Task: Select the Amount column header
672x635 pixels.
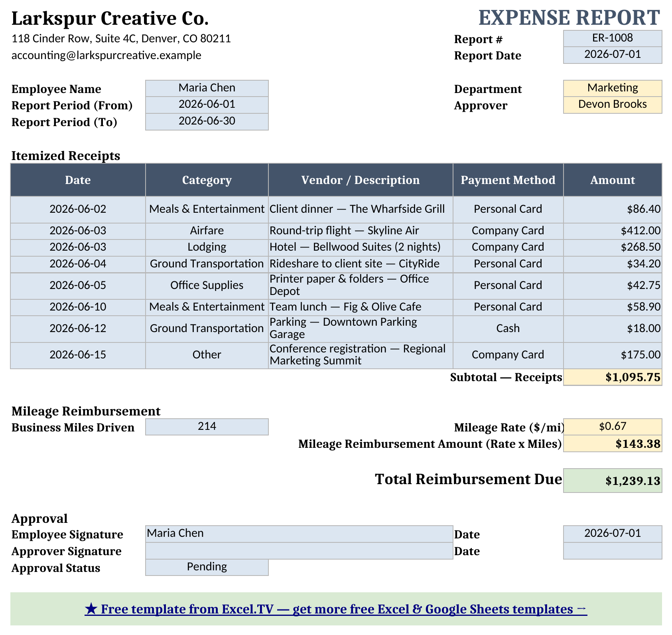Action: click(x=613, y=180)
